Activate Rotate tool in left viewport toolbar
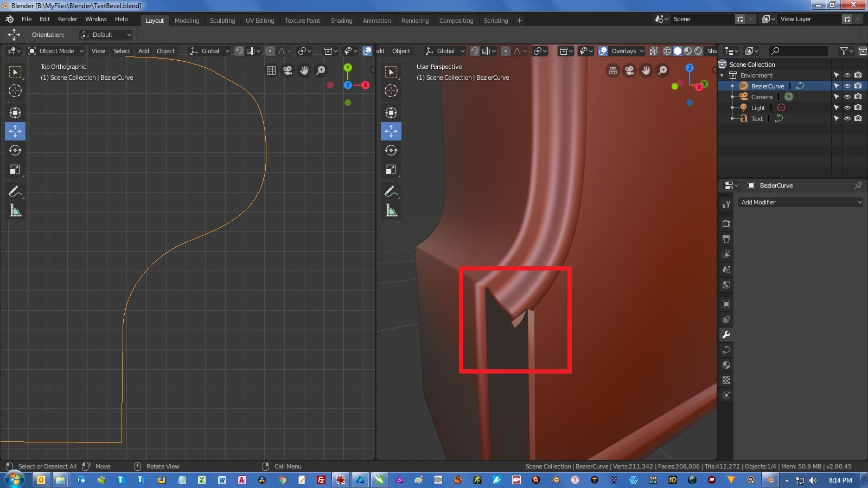 (x=15, y=150)
